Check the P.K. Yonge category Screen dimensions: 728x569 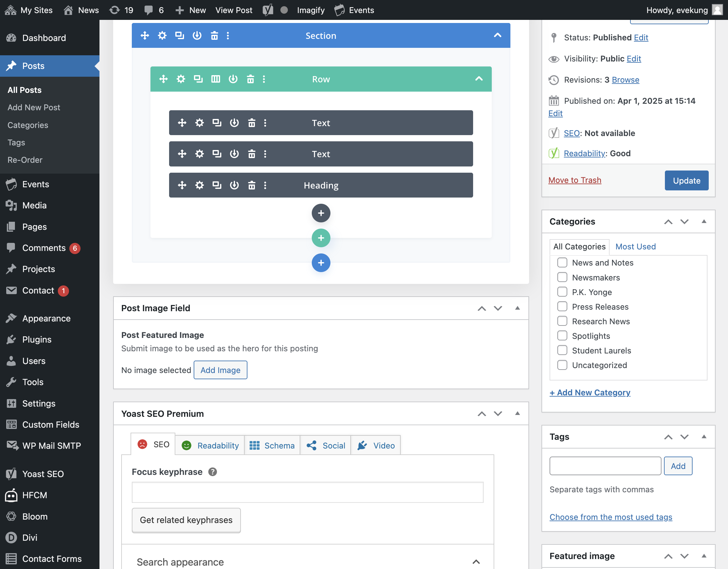tap(562, 292)
